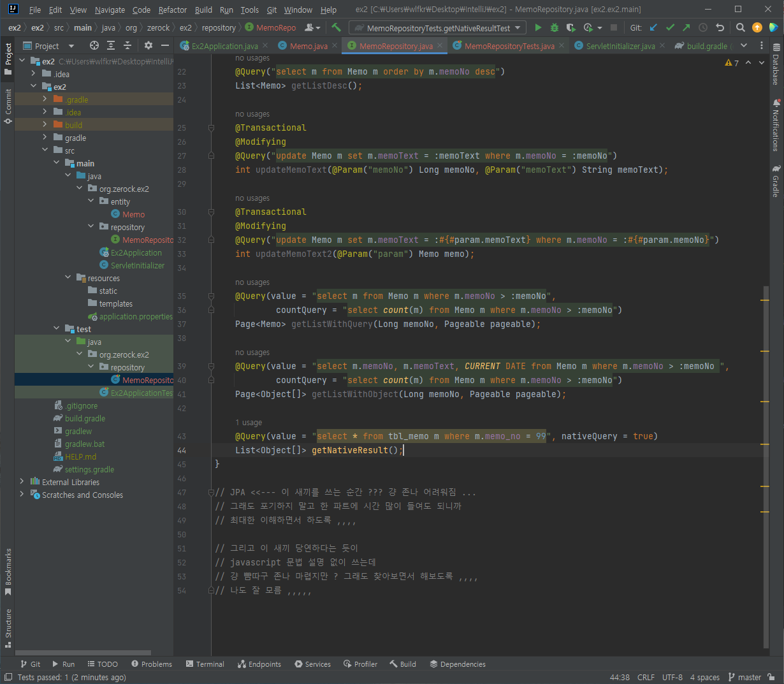The width and height of the screenshot is (784, 684).
Task: Collapse the entity package node
Action: point(91,201)
